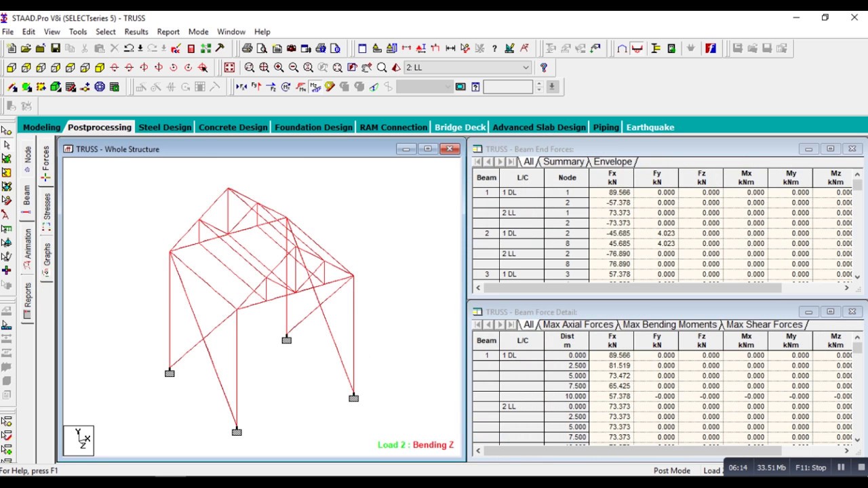Viewport: 868px width, 488px height.
Task: Click the green calculator-style icon in top toolbar
Action: coord(671,48)
